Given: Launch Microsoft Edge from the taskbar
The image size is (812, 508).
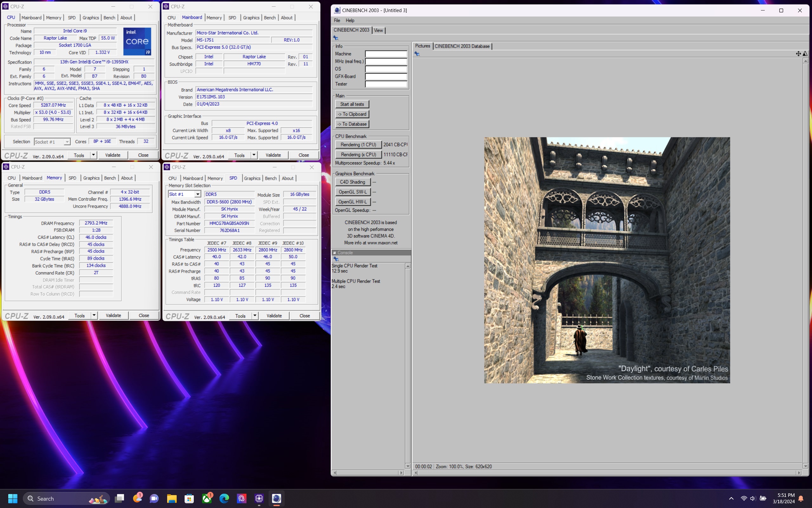Looking at the screenshot, I should pos(224,498).
